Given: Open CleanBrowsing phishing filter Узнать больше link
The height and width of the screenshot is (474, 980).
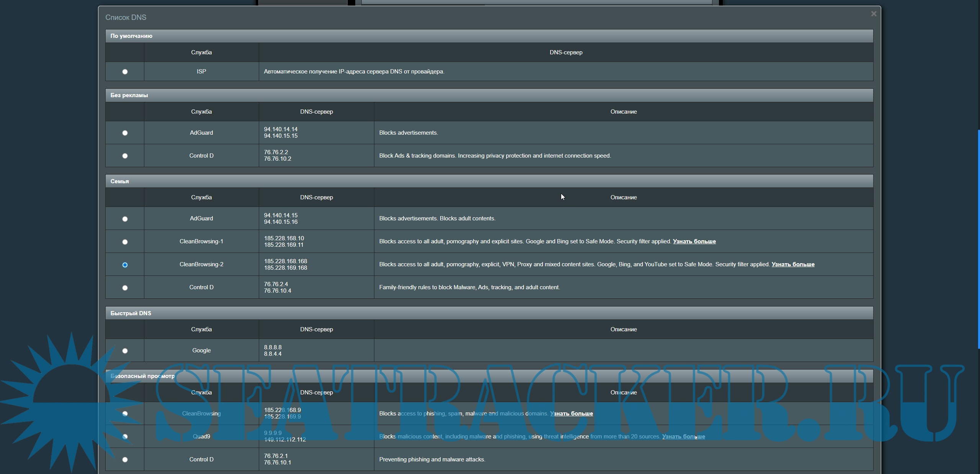Looking at the screenshot, I should click(x=571, y=414).
